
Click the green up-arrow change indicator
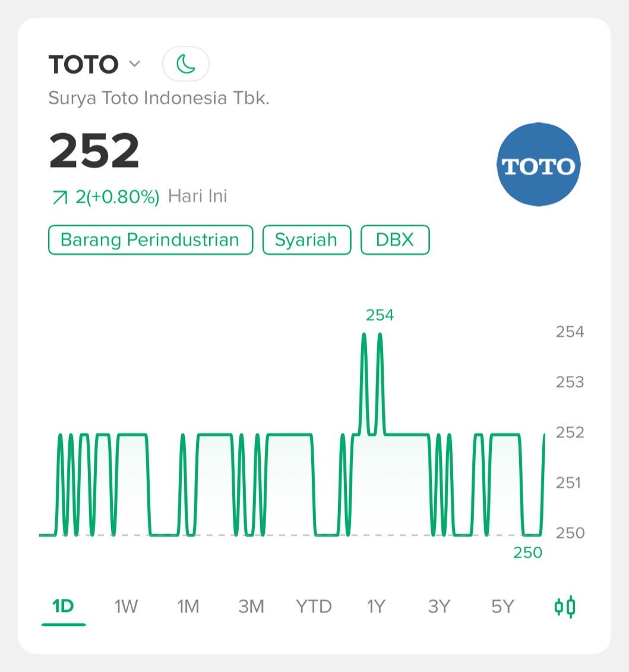coord(59,198)
